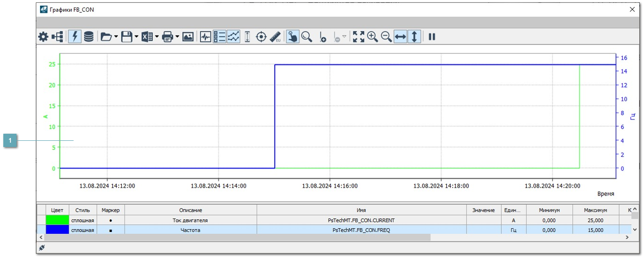Image resolution: width=644 pixels, height=258 pixels.
Task: Click the Минимум column header
Action: (549, 210)
